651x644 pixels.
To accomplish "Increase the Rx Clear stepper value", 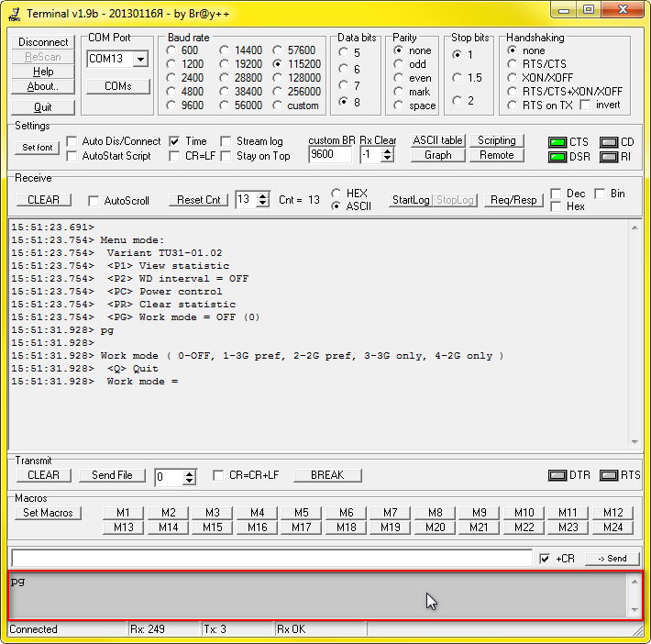I will point(388,150).
